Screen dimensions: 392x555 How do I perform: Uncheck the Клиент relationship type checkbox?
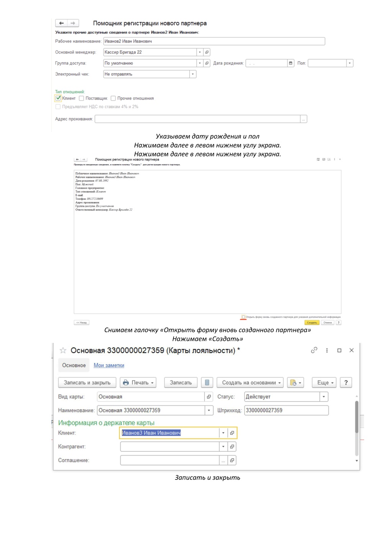tap(58, 98)
